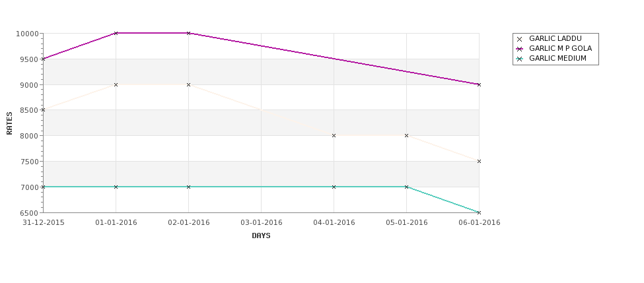The image size is (644, 283).
Task: Select GARLIC MEDIUM point at 6500 on 06-01-2016
Action: click(479, 212)
